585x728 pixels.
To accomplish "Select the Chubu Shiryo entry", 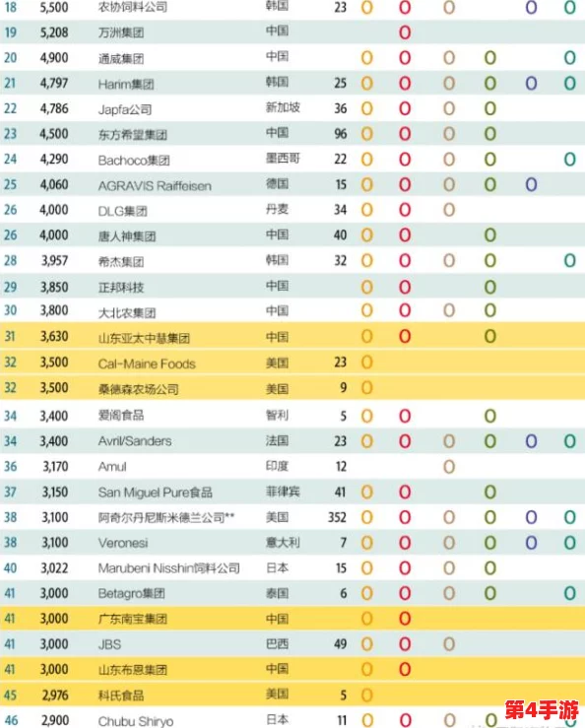I will (136, 721).
